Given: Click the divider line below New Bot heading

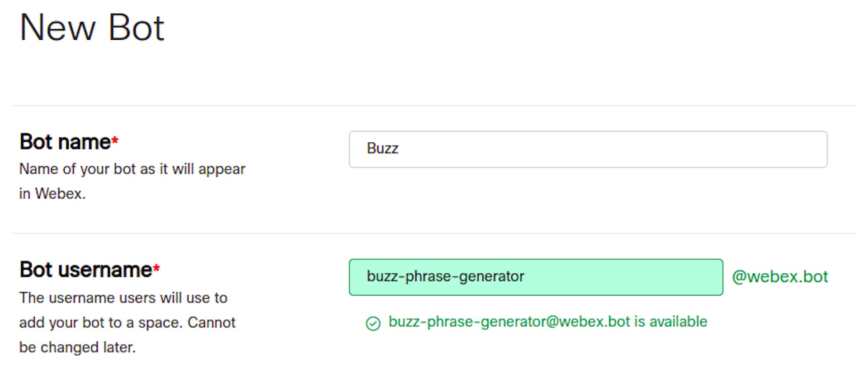Looking at the screenshot, I should tap(433, 106).
